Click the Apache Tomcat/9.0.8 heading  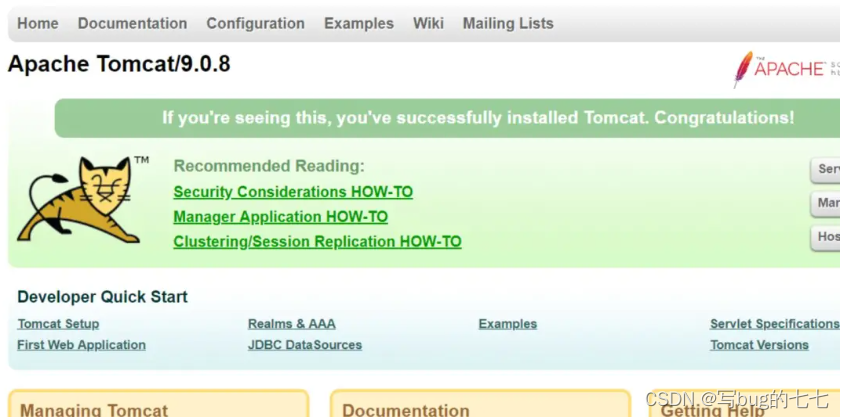tap(119, 65)
